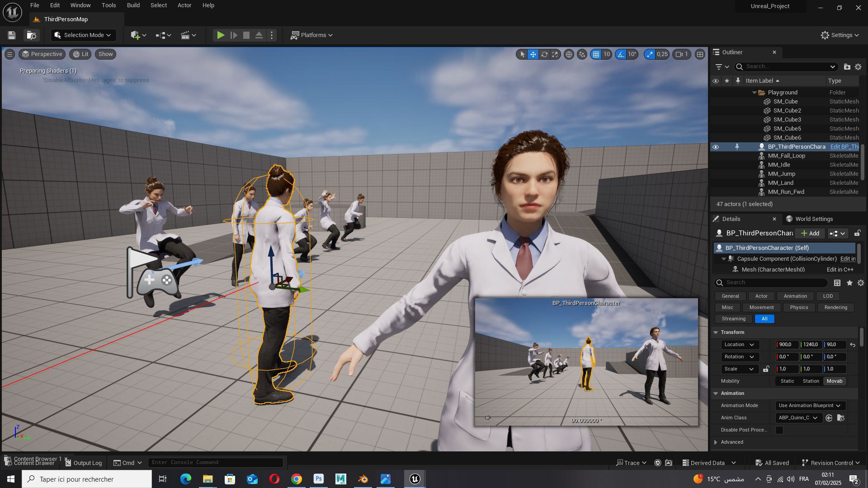
Task: Click the Edit BP_Thi link in Outliner
Action: click(844, 147)
